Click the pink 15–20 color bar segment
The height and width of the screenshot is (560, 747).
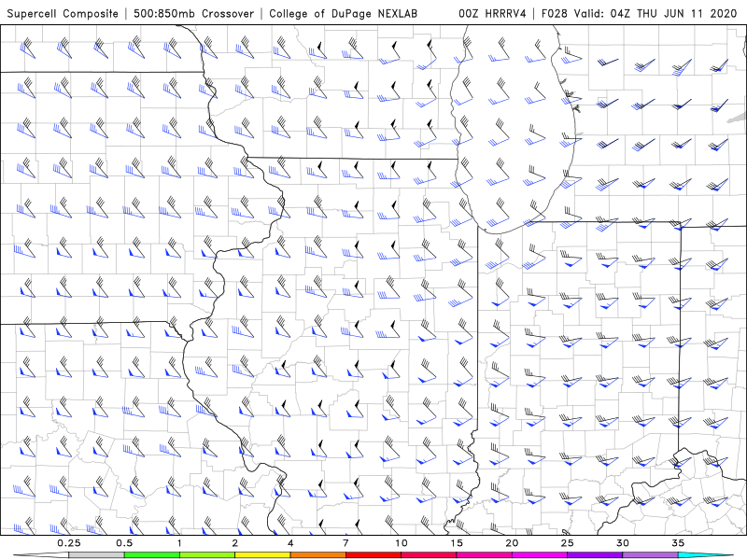(x=484, y=555)
